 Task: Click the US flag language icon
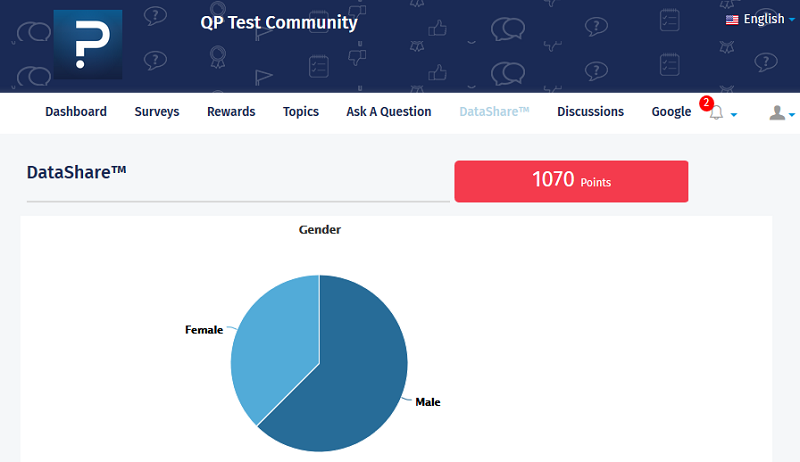[x=732, y=19]
